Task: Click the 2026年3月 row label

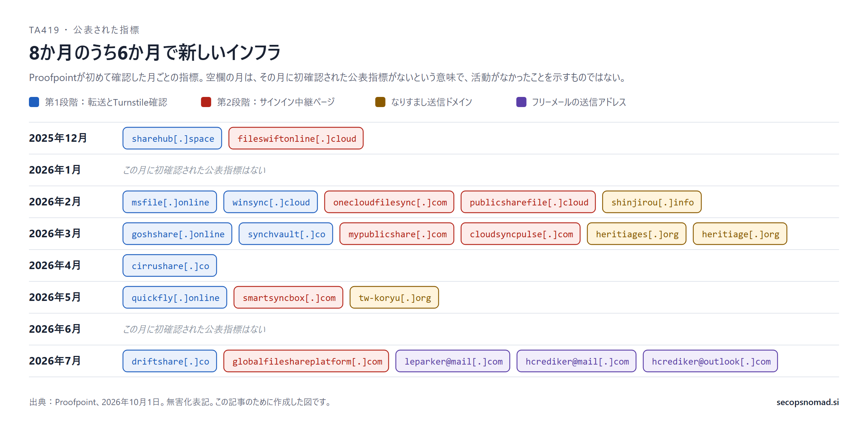Action: pyautogui.click(x=55, y=234)
